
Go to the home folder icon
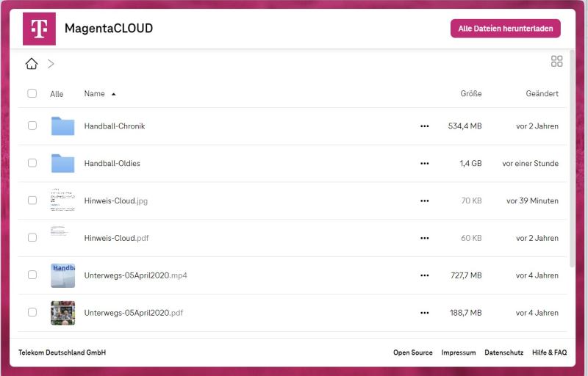pyautogui.click(x=32, y=64)
